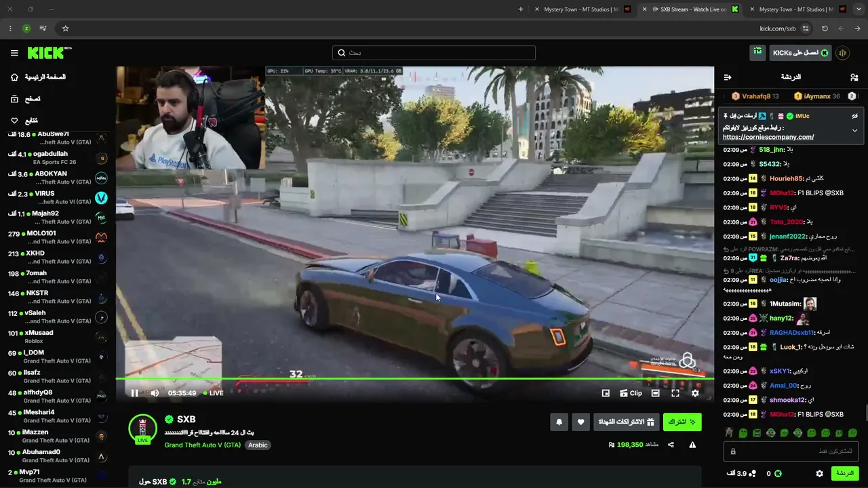Viewport: 868px width, 488px height.
Task: Open a new browser tab
Action: [x=521, y=9]
